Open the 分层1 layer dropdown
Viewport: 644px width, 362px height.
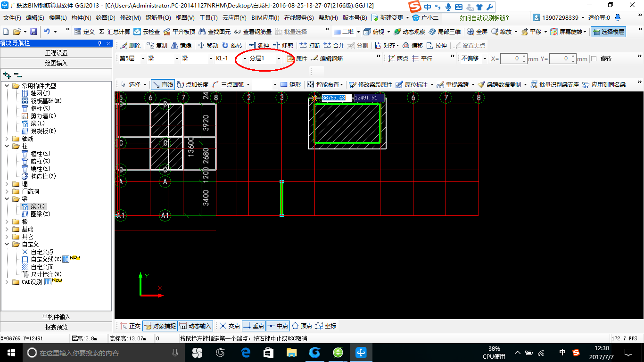279,59
